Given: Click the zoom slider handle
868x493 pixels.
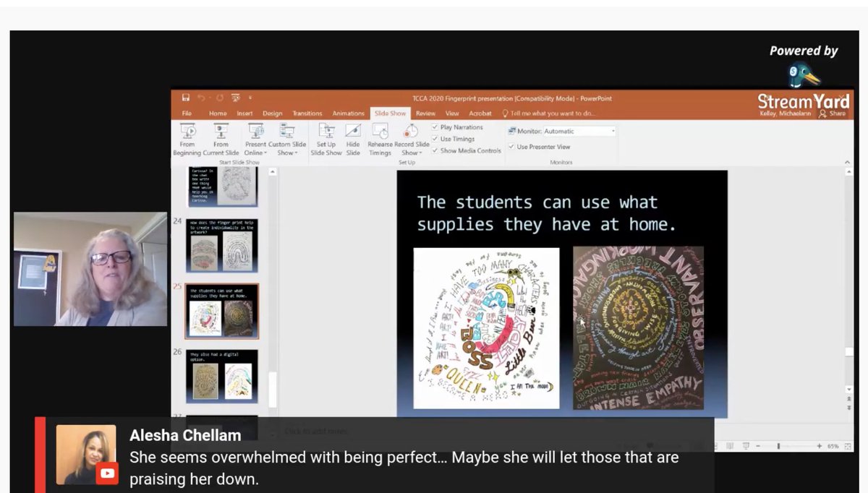Looking at the screenshot, I should tap(778, 446).
